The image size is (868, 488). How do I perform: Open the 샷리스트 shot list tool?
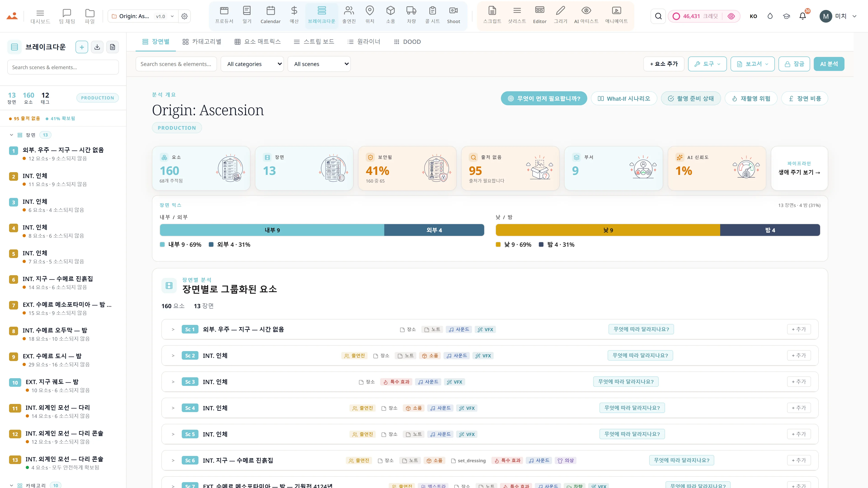[517, 16]
